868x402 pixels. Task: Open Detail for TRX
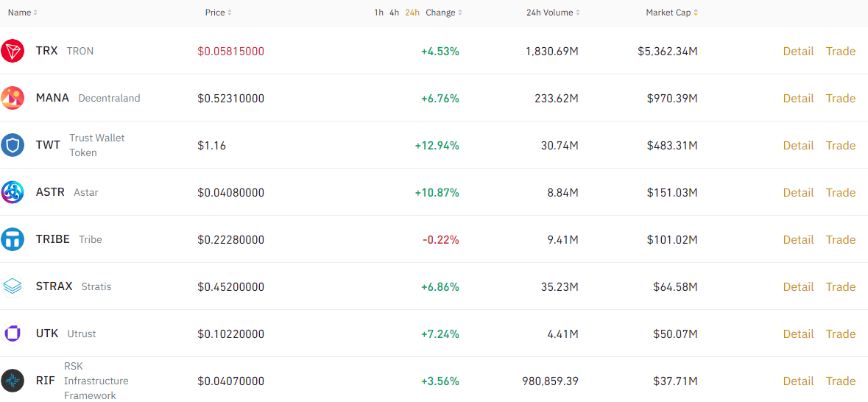click(798, 51)
